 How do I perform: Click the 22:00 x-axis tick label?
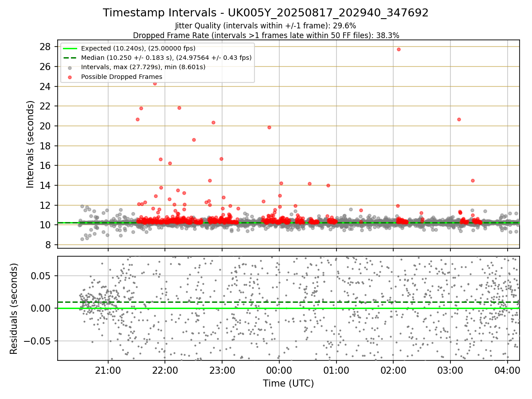coord(165,370)
